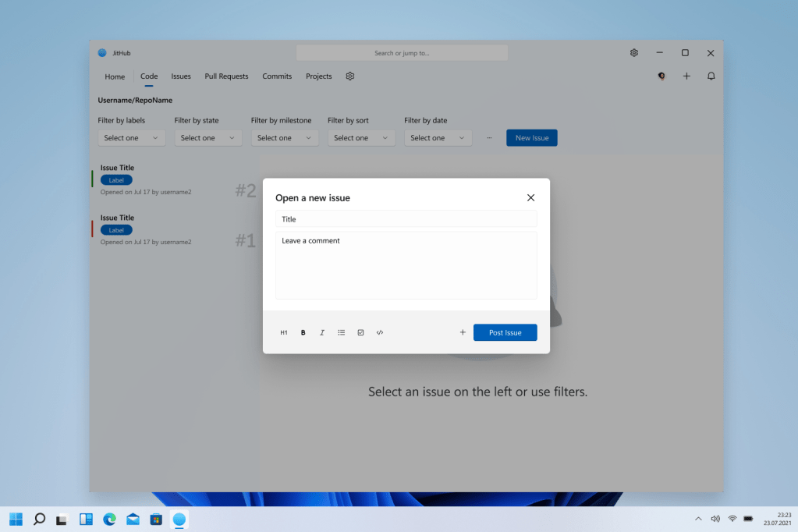The width and height of the screenshot is (798, 532).
Task: Open the notifications bell
Action: (711, 76)
